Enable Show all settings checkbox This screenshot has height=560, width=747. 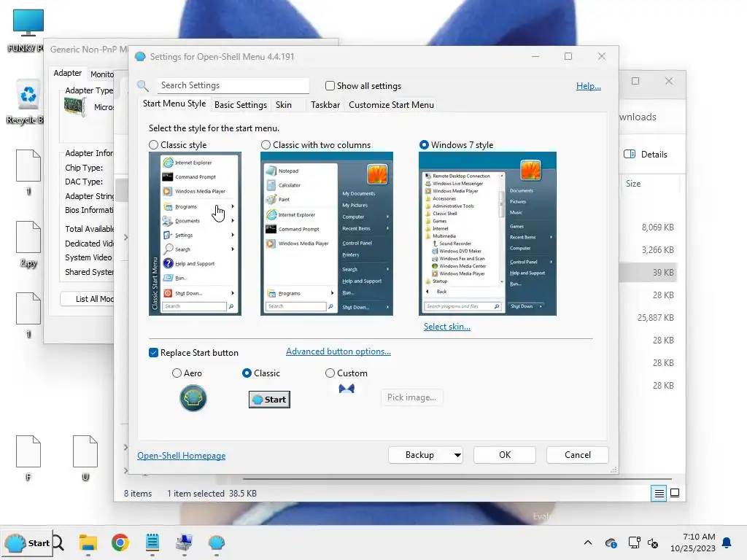[x=330, y=86]
